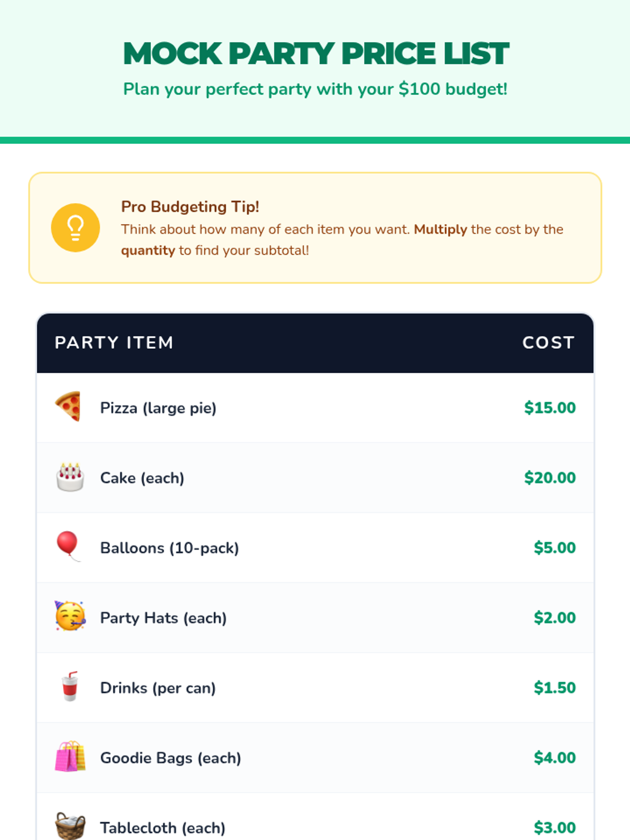This screenshot has width=630, height=840.
Task: Click the pink shopping bags icon
Action: [x=70, y=757]
